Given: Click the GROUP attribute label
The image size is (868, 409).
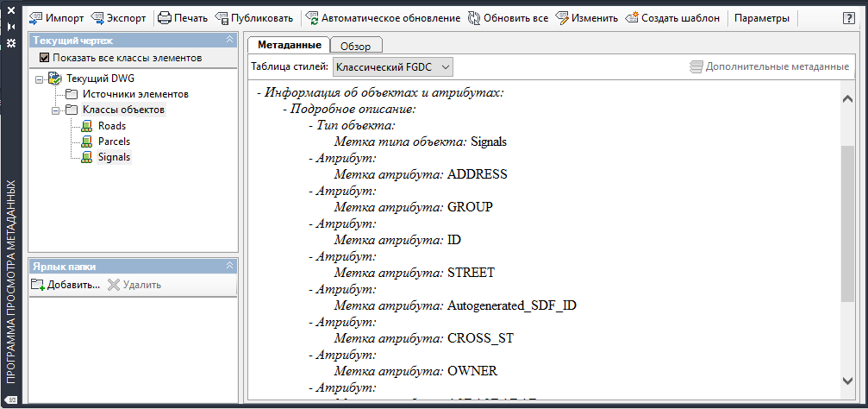Looking at the screenshot, I should [x=470, y=207].
